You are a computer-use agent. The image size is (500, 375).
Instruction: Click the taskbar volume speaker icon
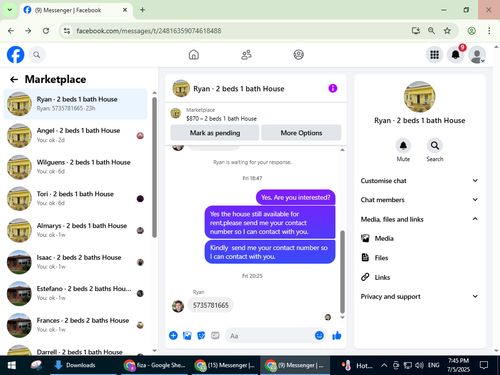pyautogui.click(x=419, y=365)
